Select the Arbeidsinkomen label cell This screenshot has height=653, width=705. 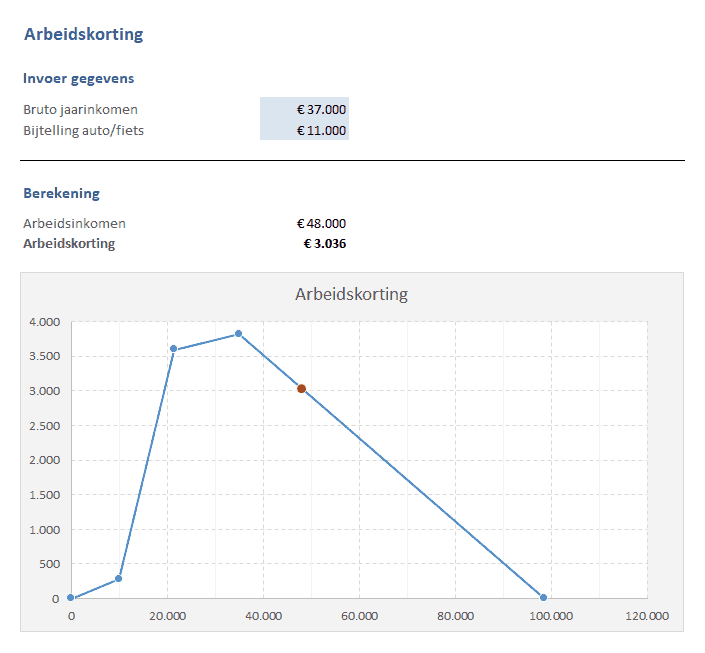click(x=74, y=223)
